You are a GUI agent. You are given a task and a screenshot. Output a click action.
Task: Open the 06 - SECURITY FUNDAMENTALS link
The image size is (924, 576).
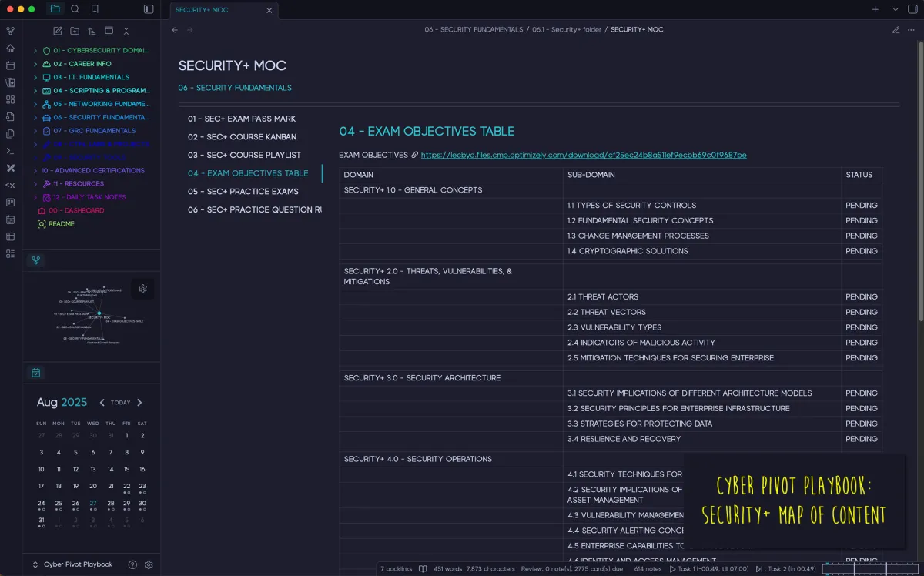(235, 88)
